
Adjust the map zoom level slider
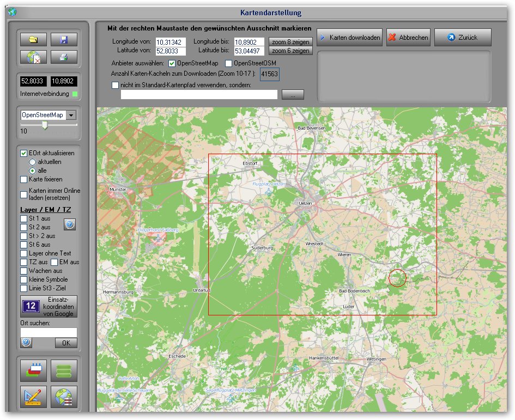click(45, 125)
